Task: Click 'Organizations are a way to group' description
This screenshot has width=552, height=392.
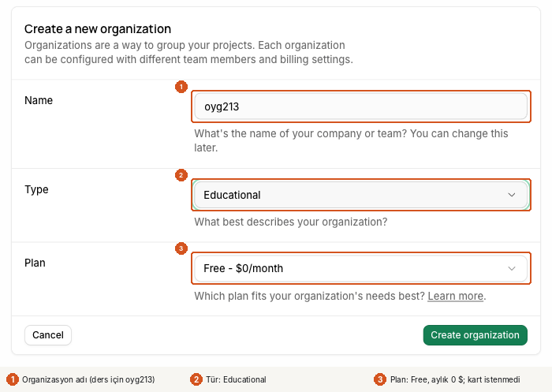Action: [x=188, y=52]
